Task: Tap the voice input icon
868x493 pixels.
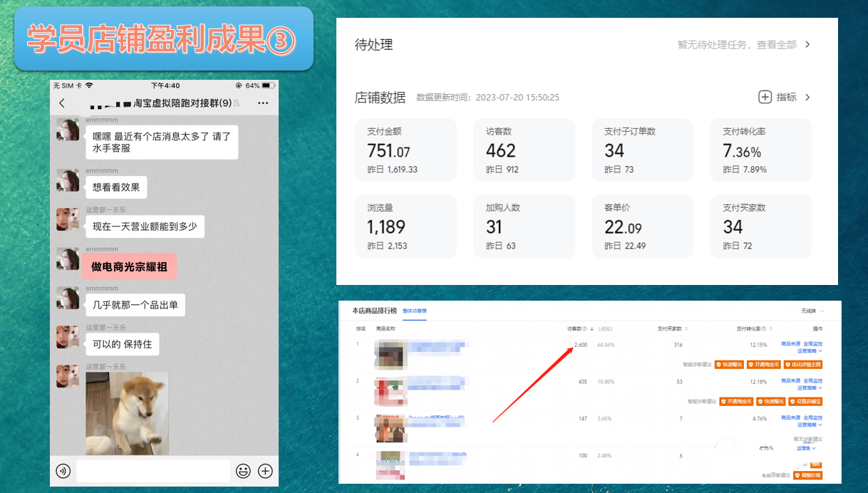Action: click(63, 471)
